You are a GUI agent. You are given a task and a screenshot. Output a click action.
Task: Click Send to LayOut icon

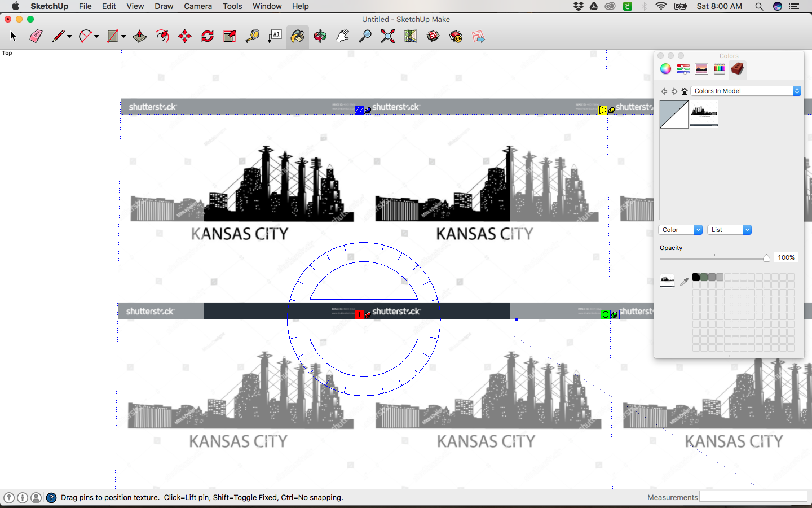pos(478,37)
